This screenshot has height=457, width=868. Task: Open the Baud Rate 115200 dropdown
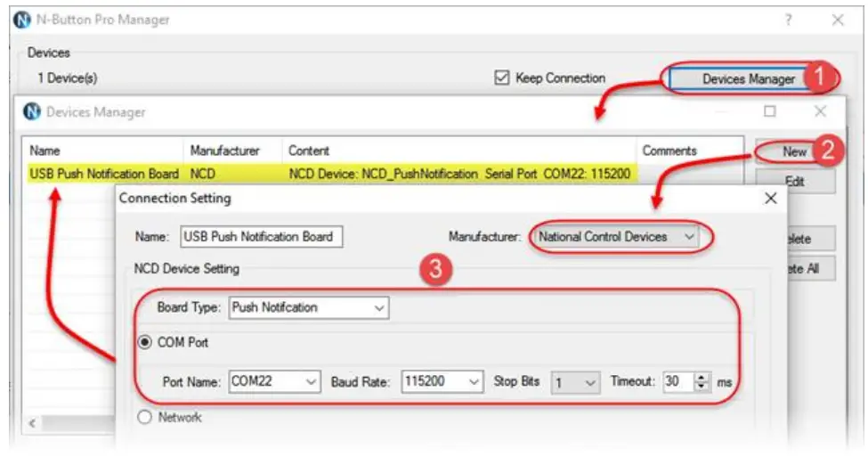pos(442,381)
